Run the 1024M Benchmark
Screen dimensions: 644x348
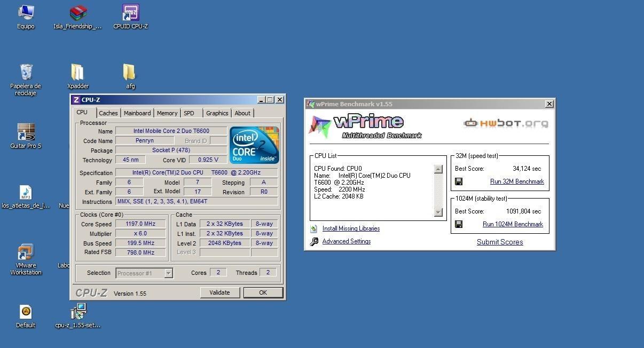click(513, 224)
